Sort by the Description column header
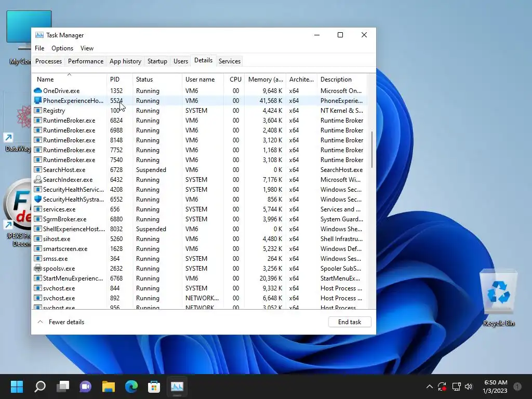The width and height of the screenshot is (532, 399). [342, 79]
